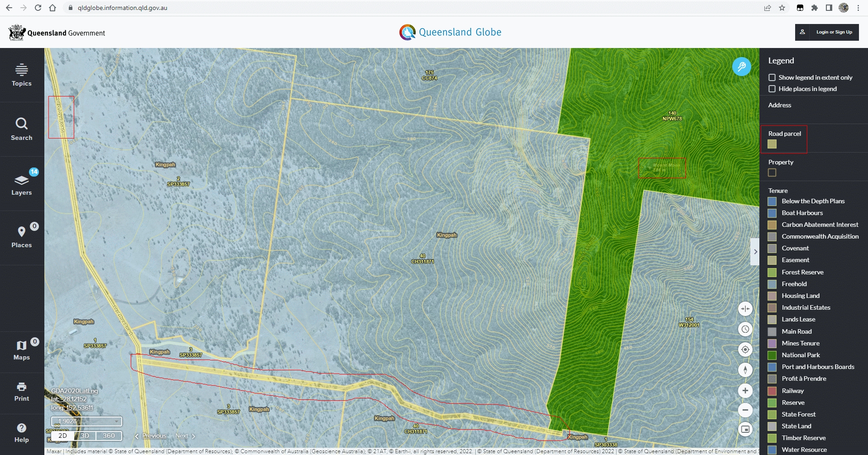Enable Show legend in extent only
The height and width of the screenshot is (455, 868).
(772, 77)
